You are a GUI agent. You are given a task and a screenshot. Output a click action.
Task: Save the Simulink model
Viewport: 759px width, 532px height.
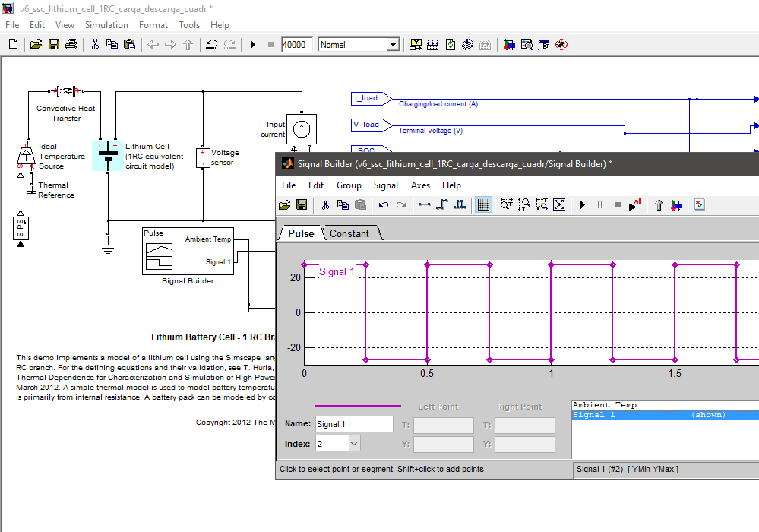tap(54, 45)
